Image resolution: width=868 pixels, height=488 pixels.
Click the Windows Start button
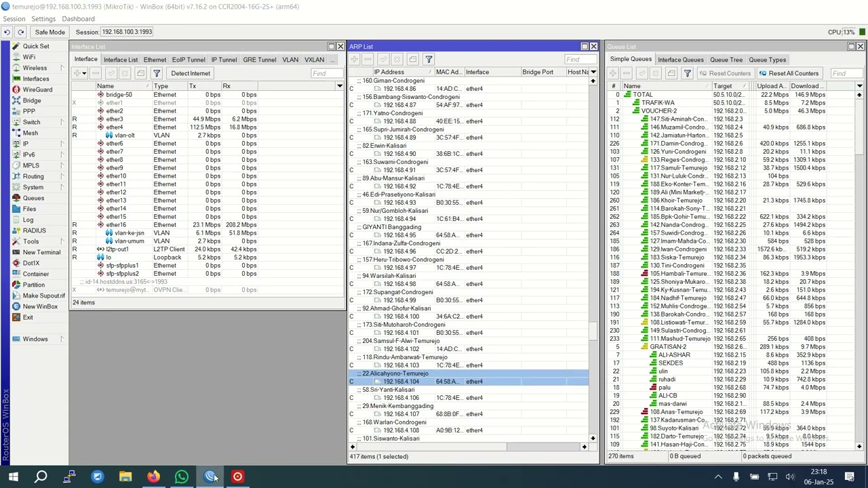click(x=13, y=476)
